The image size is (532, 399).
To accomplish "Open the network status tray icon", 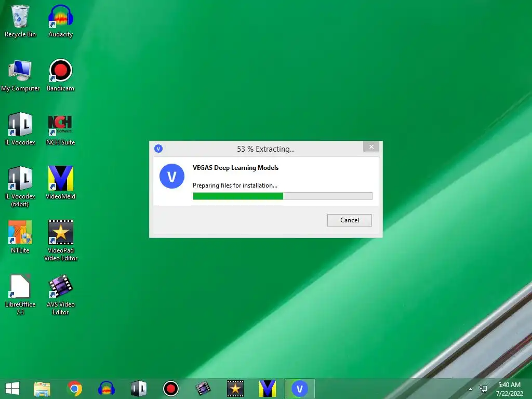I will 483,389.
